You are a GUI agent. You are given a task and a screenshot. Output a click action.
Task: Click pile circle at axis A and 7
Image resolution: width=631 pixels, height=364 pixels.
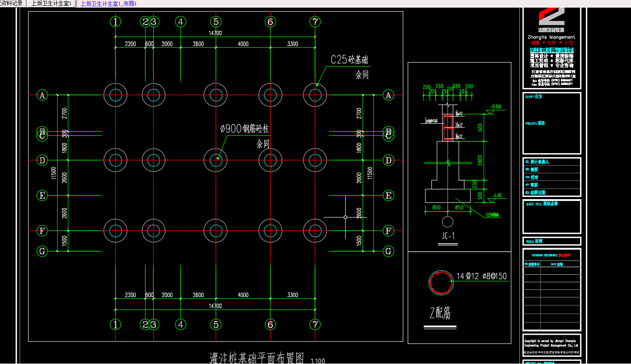315,95
